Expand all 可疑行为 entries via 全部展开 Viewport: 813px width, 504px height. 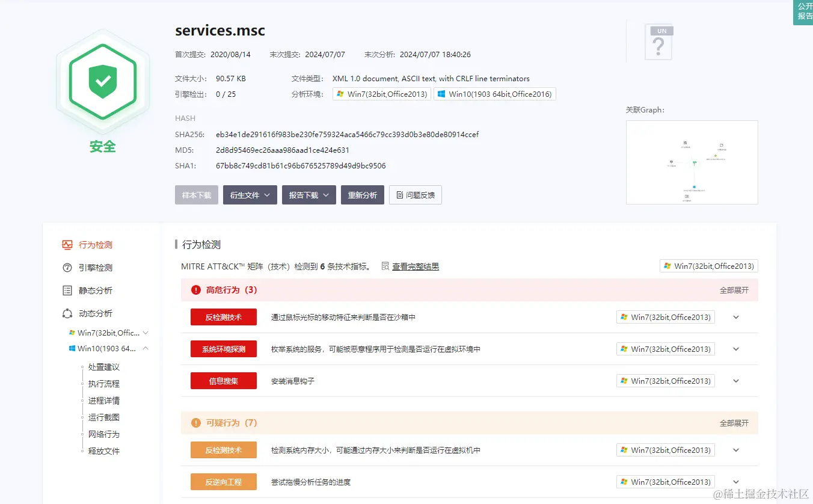734,423
